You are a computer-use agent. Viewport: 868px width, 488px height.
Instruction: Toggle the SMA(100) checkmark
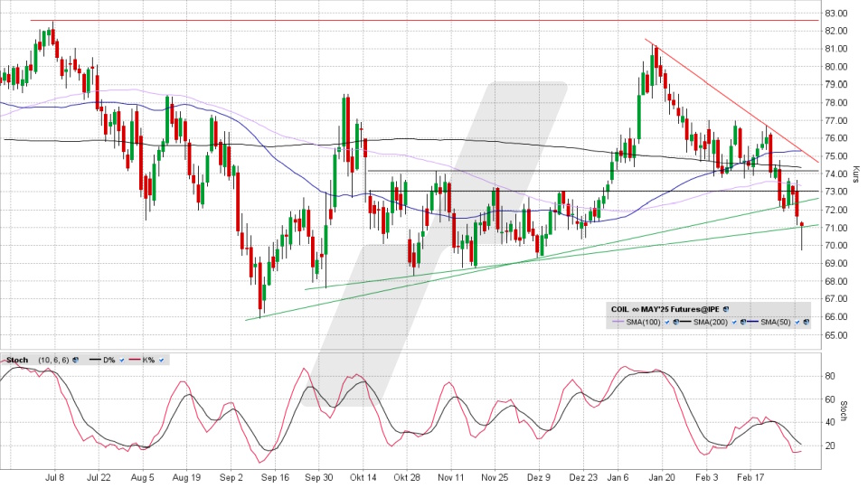pos(666,322)
